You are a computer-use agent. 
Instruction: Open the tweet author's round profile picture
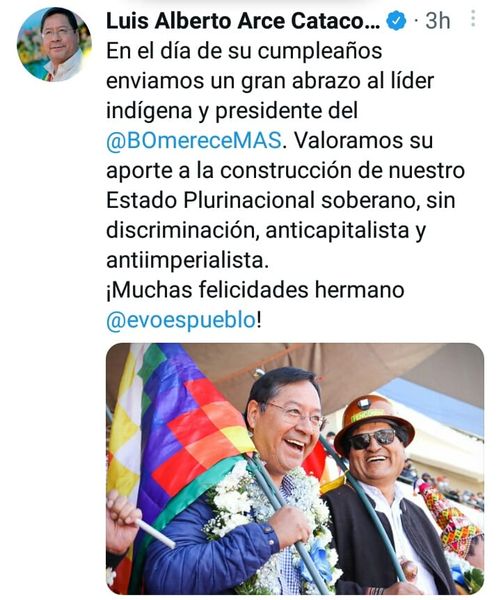(54, 45)
